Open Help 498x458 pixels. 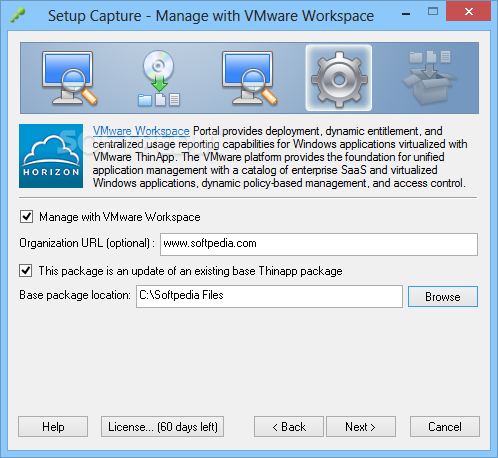tap(53, 426)
